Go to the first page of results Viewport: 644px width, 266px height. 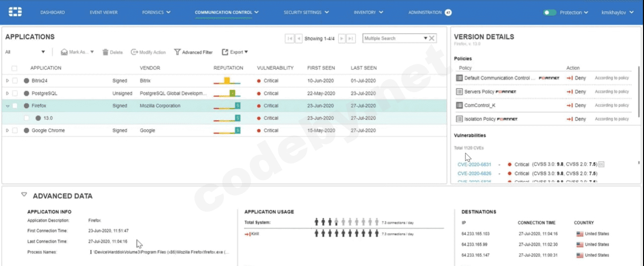(289, 38)
